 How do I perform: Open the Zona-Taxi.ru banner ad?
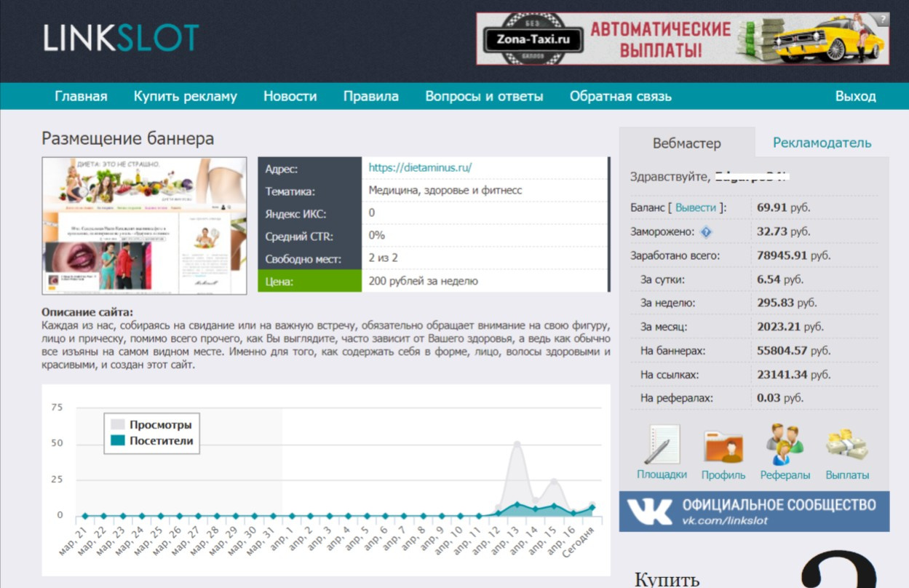(x=683, y=39)
